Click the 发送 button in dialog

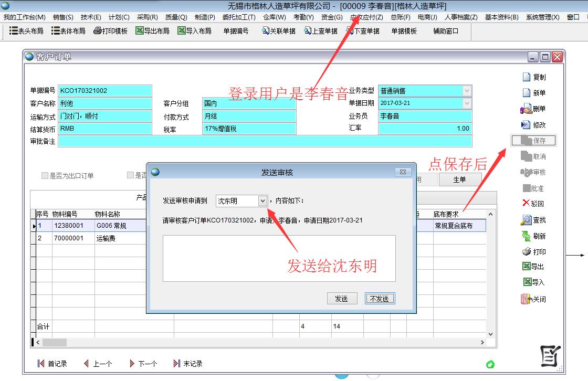341,299
